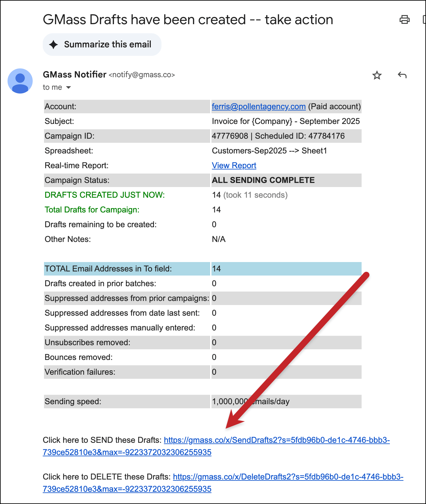Click the 'DRAFTS CREATED JUST NOW' green label
This screenshot has height=504, width=426.
pos(105,195)
